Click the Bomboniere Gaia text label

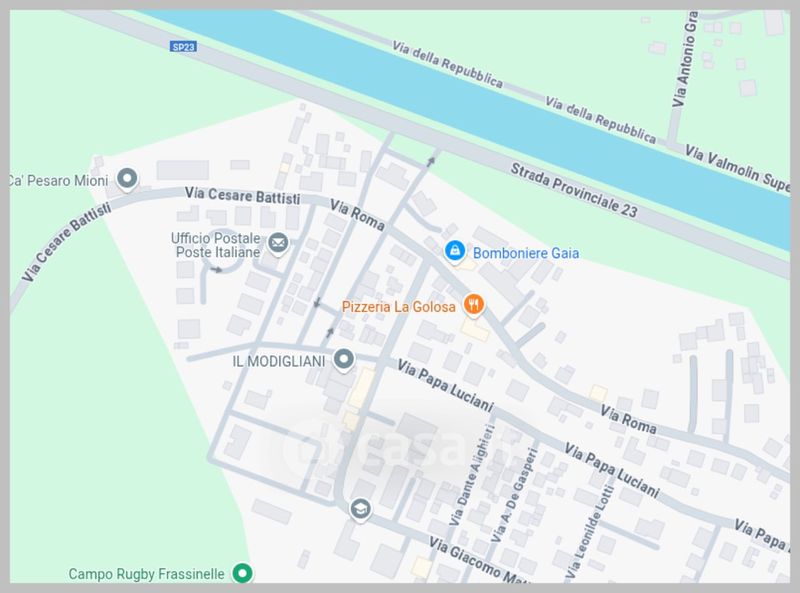tap(526, 253)
